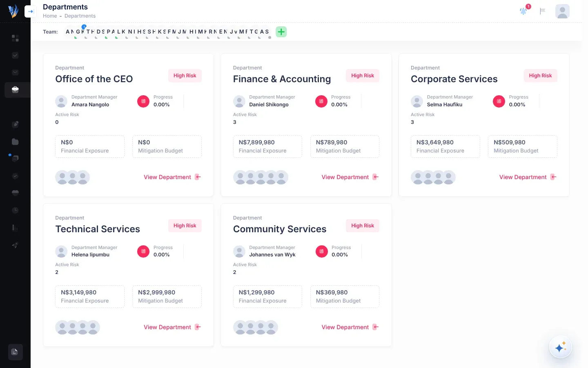Screen dimensions: 588x368
Task: Open the AI sparkle assistant button
Action: click(x=561, y=347)
